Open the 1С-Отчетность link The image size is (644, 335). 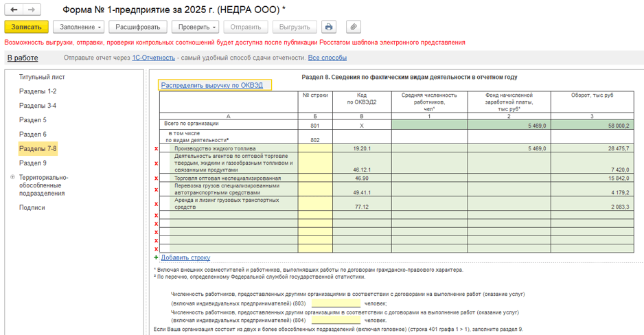tap(153, 58)
